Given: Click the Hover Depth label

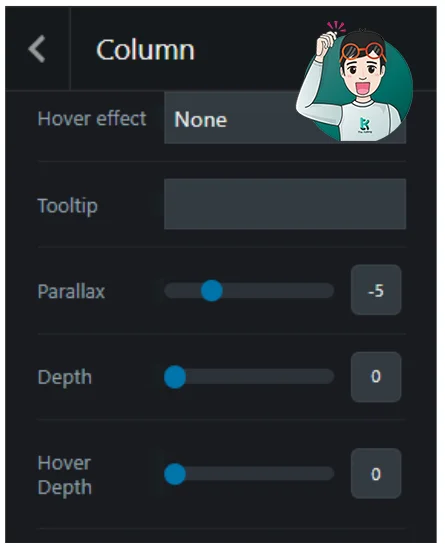Looking at the screenshot, I should pyautogui.click(x=65, y=475).
